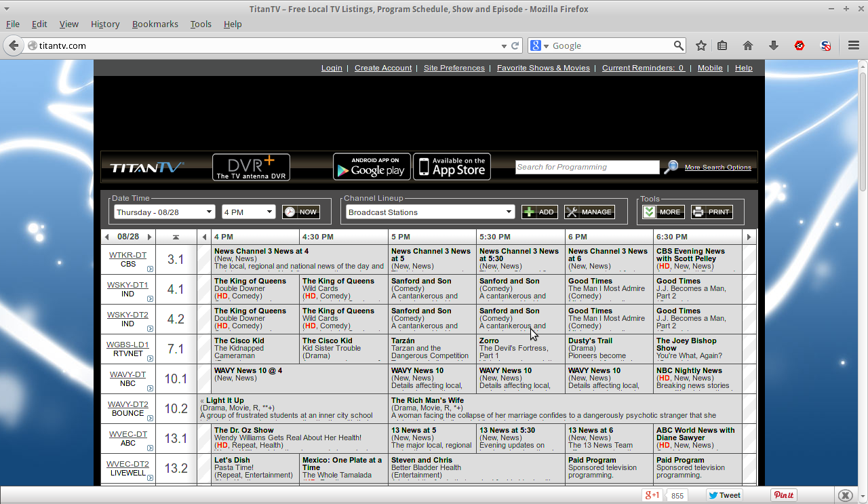The width and height of the screenshot is (868, 504).
Task: Open the Bookmarks menu
Action: [x=155, y=24]
